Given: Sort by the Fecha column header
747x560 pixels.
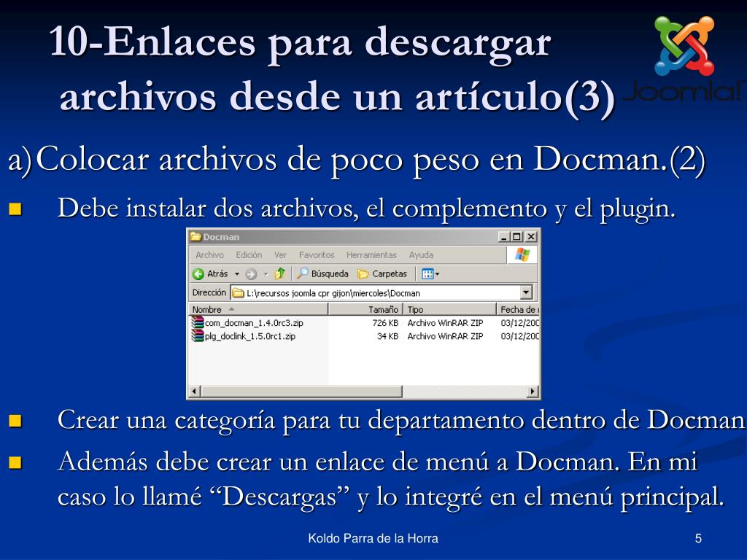Looking at the screenshot, I should coord(519,309).
